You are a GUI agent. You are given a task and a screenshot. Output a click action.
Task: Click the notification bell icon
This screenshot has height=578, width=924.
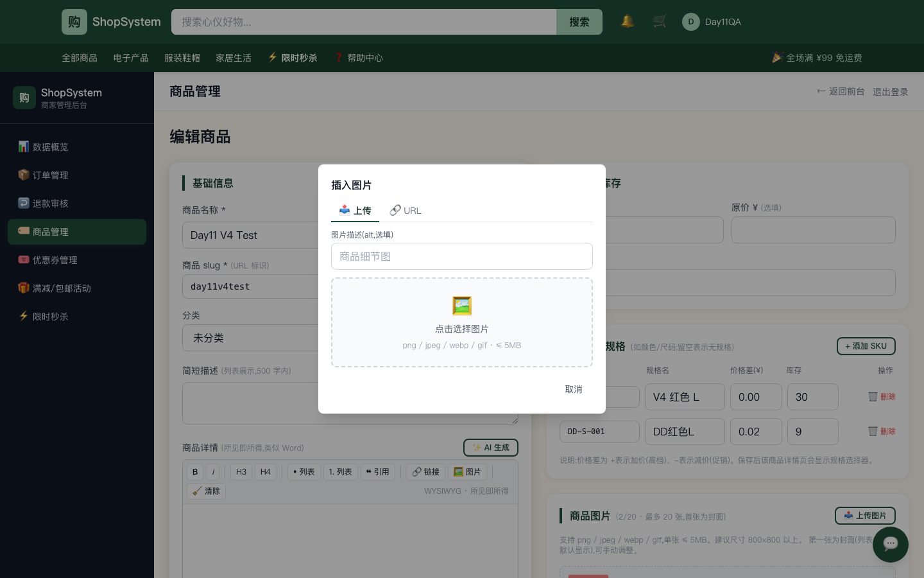628,21
